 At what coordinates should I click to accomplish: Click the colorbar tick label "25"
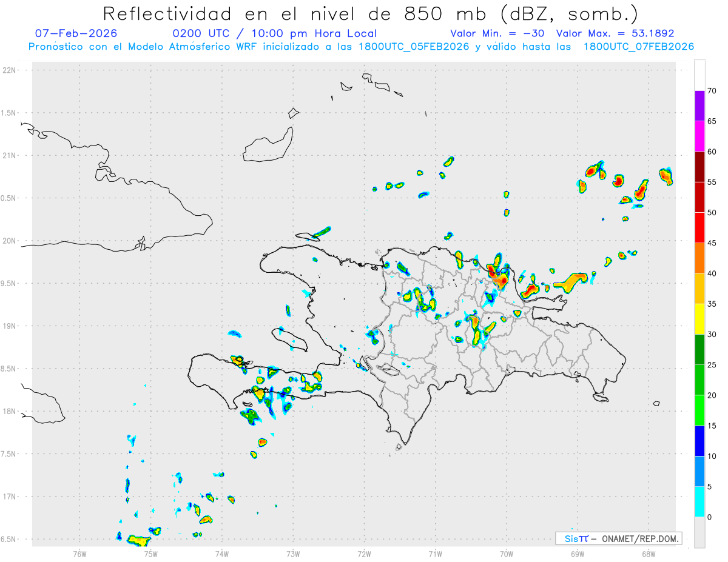coord(712,365)
